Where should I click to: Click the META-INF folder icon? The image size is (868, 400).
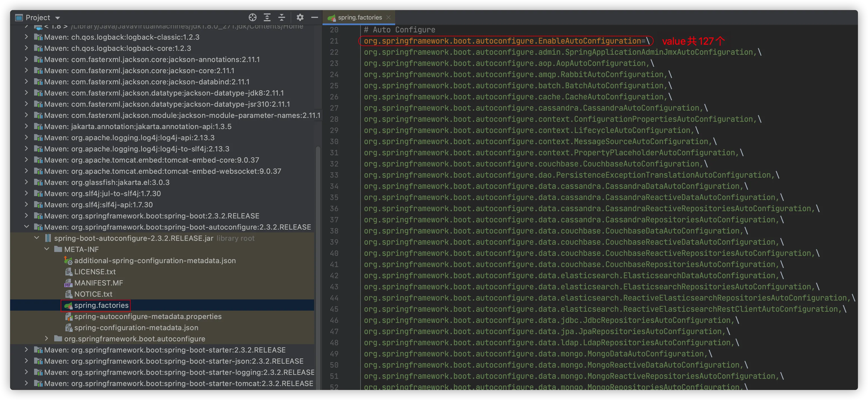tap(58, 249)
